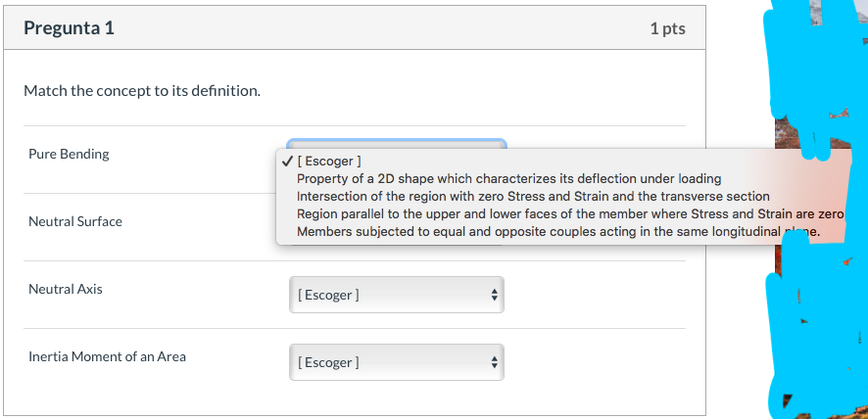
Task: Click the "Pregunta 1" question heading
Action: click(69, 28)
